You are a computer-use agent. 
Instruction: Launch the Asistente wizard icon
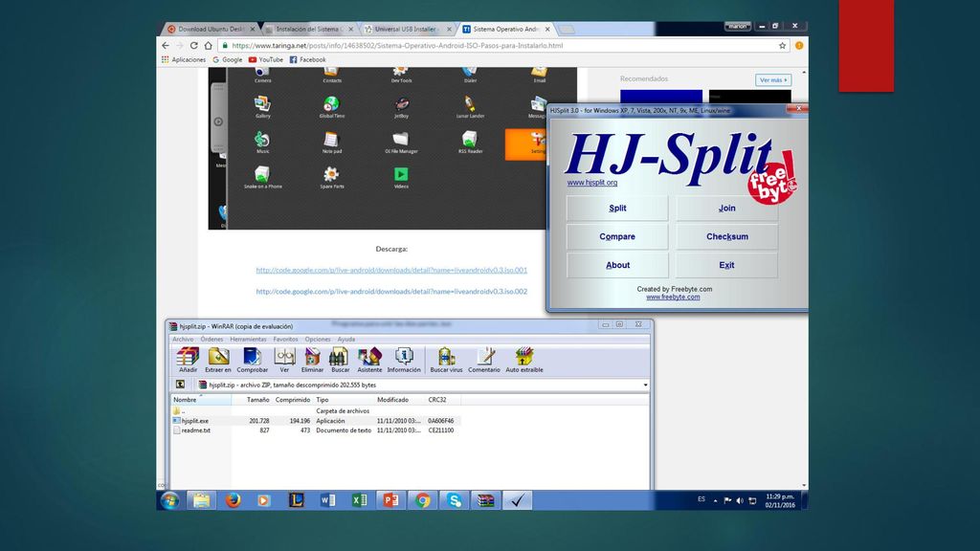point(369,360)
